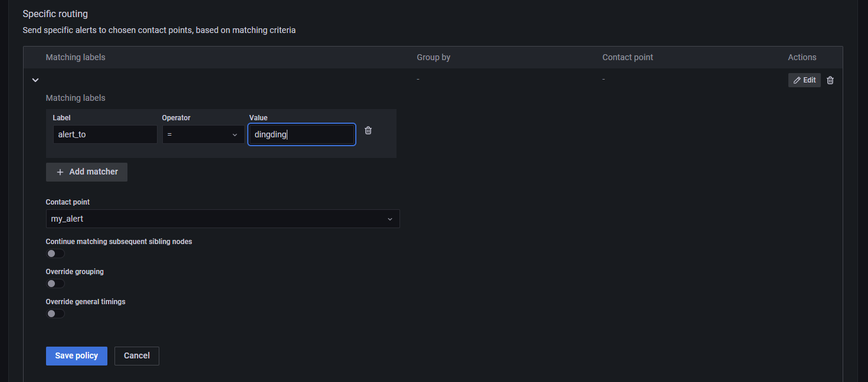The image size is (868, 382).
Task: Click the Value field containing dingding
Action: tap(302, 134)
